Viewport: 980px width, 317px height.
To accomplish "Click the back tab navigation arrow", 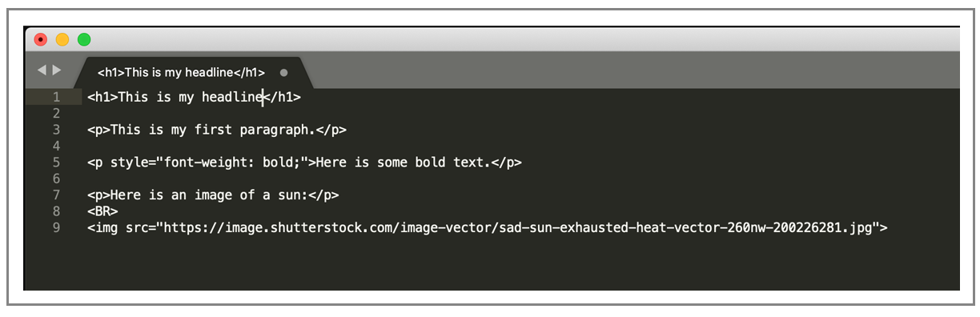I will [x=42, y=70].
